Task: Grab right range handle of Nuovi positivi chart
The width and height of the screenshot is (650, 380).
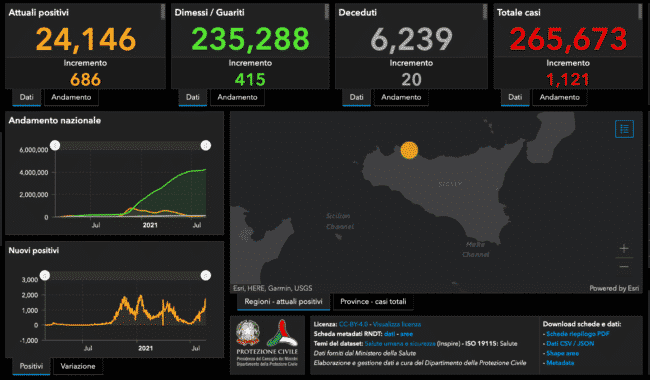Action: point(206,275)
